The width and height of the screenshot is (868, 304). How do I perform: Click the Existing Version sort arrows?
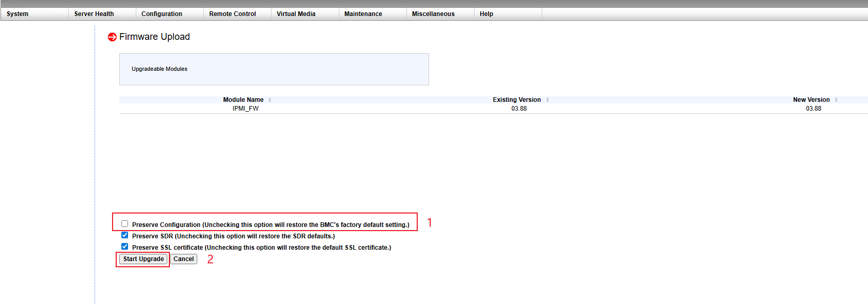[547, 100]
